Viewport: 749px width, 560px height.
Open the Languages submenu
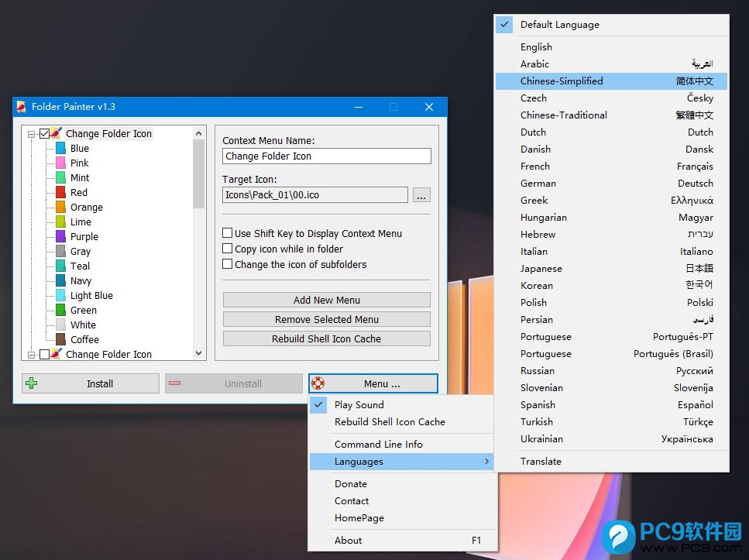click(401, 462)
